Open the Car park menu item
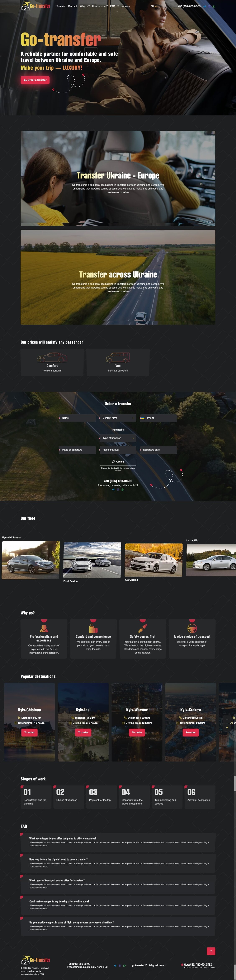The image size is (236, 980). [73, 6]
